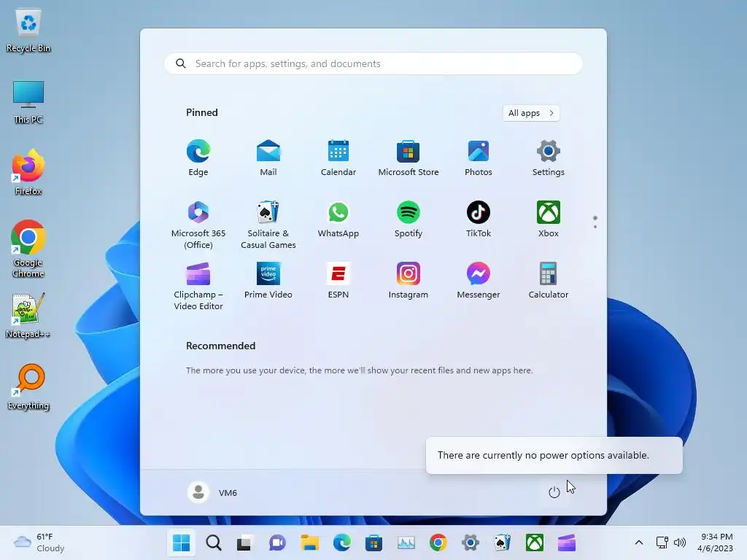Select the This PC desktop icon
The width and height of the screenshot is (747, 560).
(x=28, y=102)
